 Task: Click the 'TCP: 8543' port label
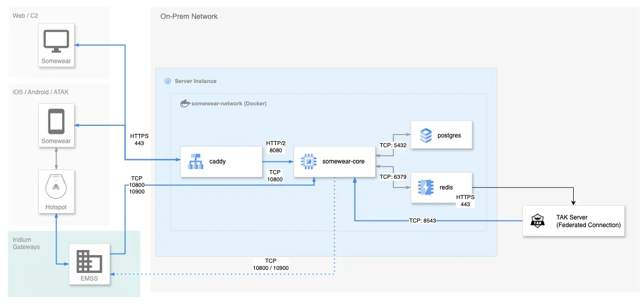pyautogui.click(x=422, y=221)
